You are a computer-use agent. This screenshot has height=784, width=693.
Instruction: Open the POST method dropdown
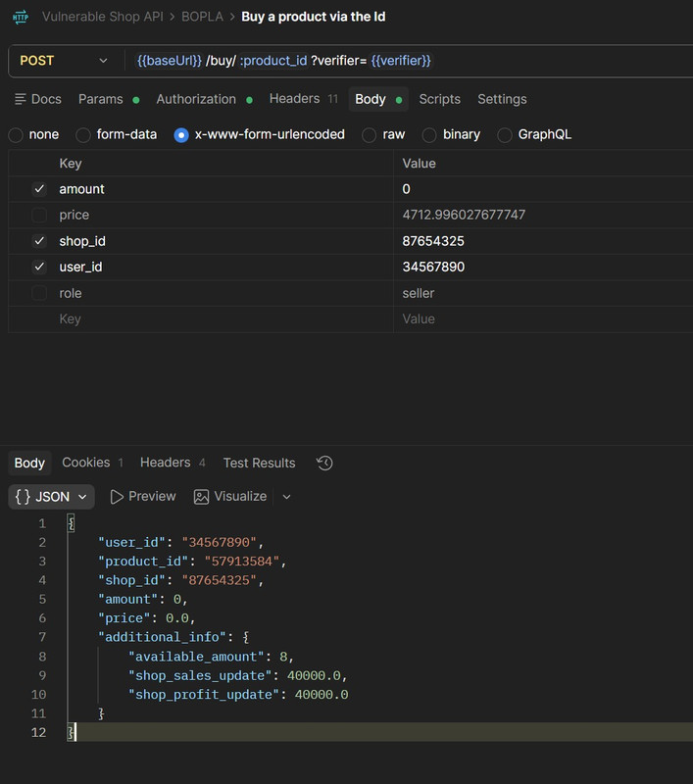[64, 61]
